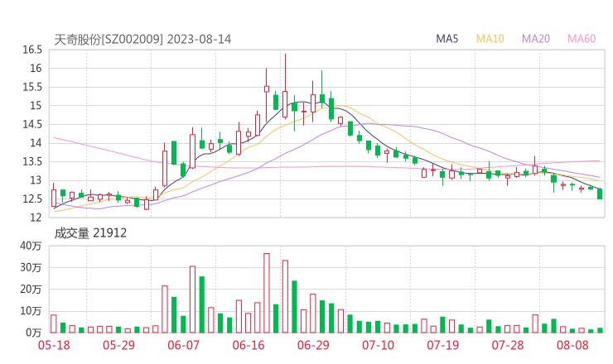Click the 20万 volume axis label

click(x=31, y=290)
